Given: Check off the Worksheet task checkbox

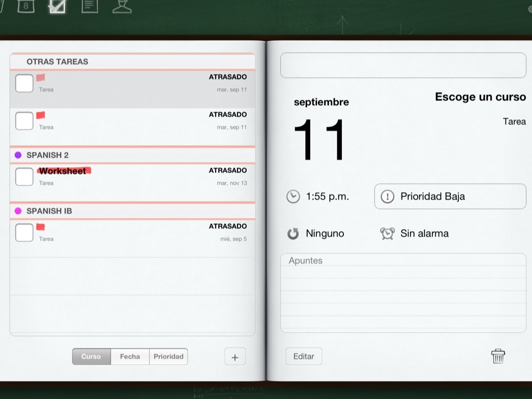Looking at the screenshot, I should tap(24, 177).
